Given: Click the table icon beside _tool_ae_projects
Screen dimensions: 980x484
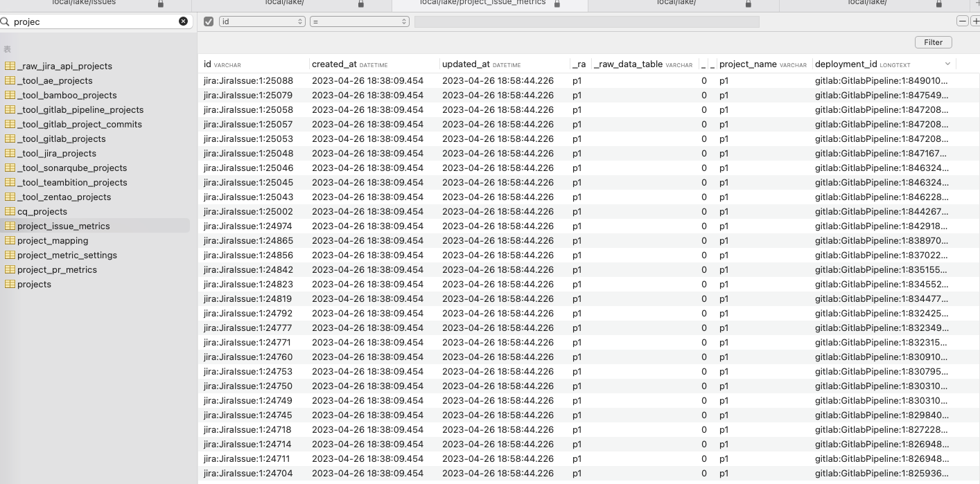Looking at the screenshot, I should point(10,80).
